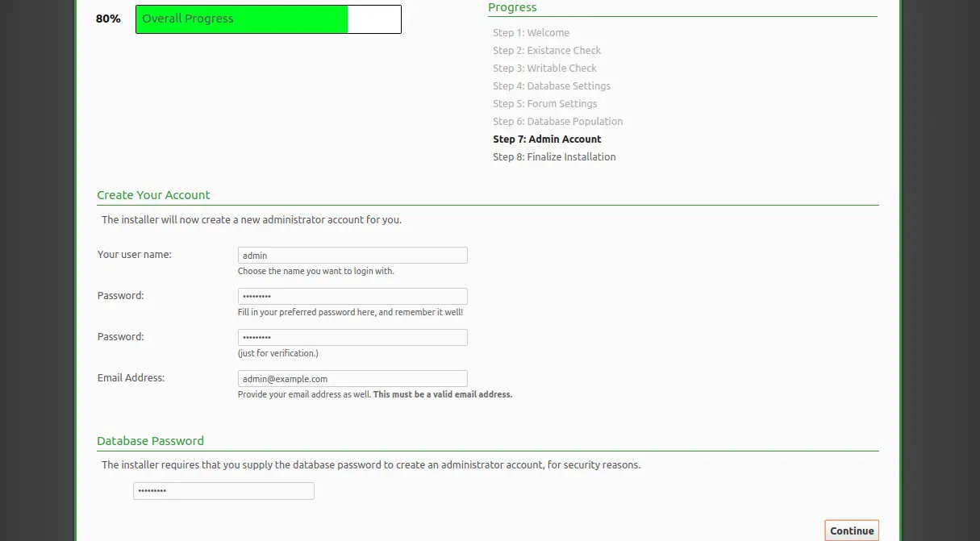Click 'Choose the name you want to login with.' hint
The image size is (980, 541).
point(316,272)
